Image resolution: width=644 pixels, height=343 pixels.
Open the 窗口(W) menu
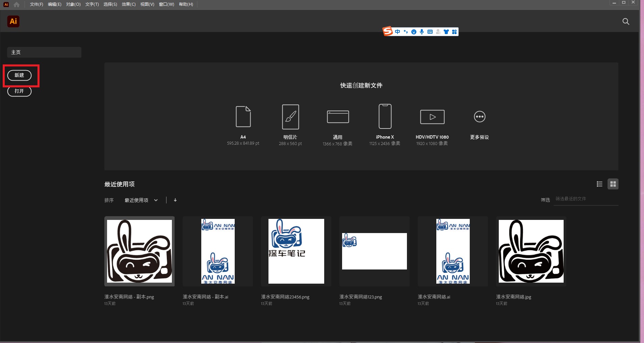coord(166,4)
